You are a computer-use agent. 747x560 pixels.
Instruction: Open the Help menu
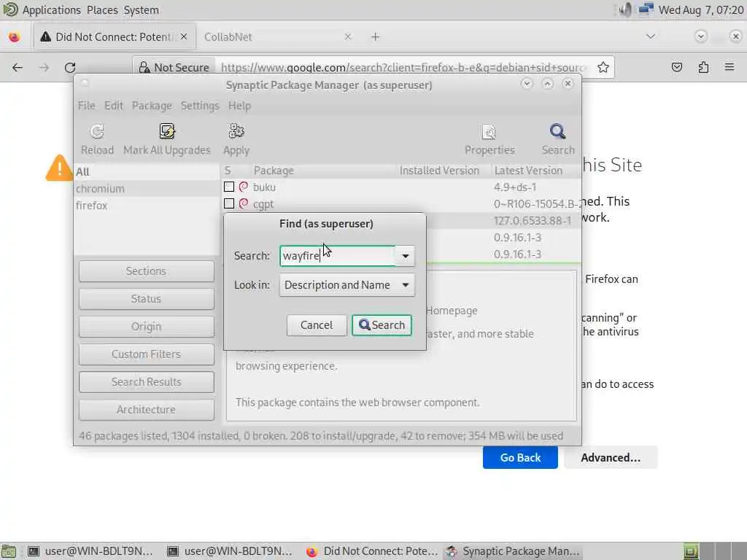[x=239, y=106]
